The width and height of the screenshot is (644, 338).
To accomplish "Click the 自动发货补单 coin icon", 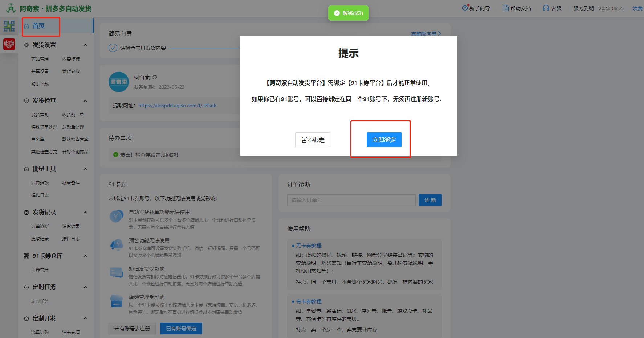I will coord(117,217).
